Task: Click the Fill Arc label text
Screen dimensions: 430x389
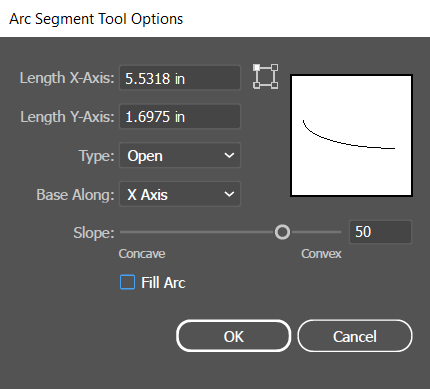Action: [x=163, y=283]
